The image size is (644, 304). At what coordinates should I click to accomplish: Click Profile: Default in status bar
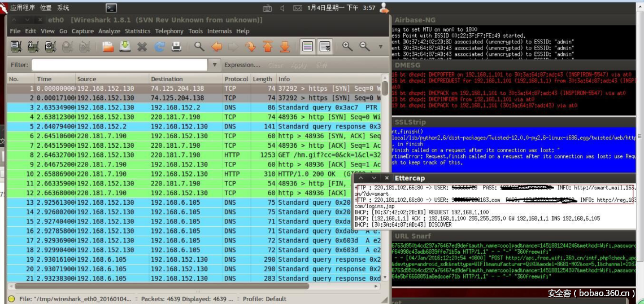(x=264, y=299)
